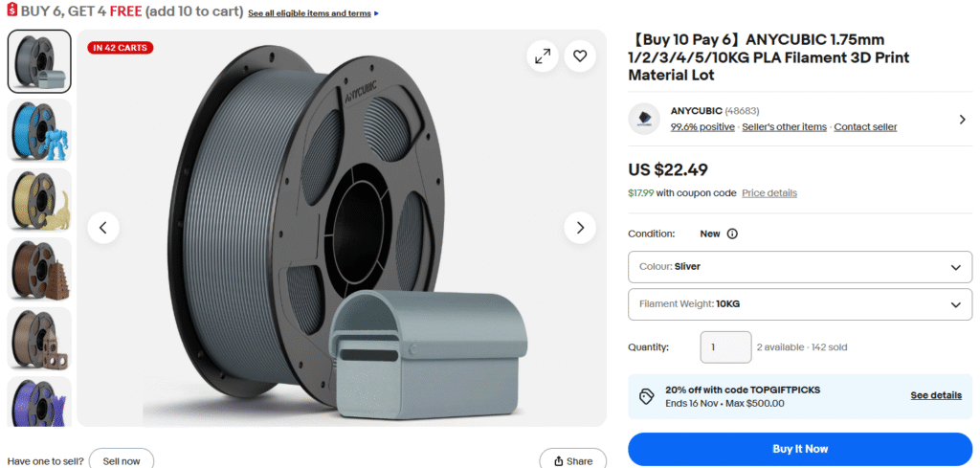
Task: Expand Filament Weight dropdown
Action: point(799,304)
